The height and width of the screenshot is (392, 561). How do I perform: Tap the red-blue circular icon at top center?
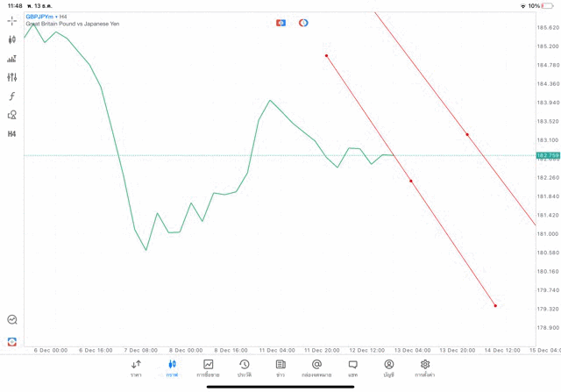(x=303, y=23)
